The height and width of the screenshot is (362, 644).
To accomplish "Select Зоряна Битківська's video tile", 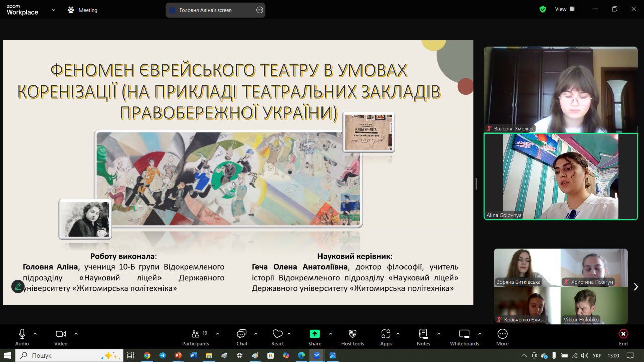I will pos(527,267).
